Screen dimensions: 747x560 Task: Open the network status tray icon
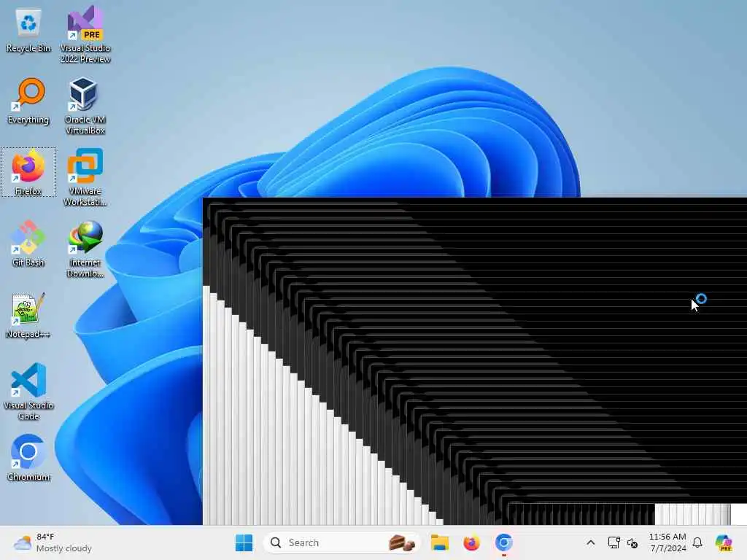click(614, 542)
